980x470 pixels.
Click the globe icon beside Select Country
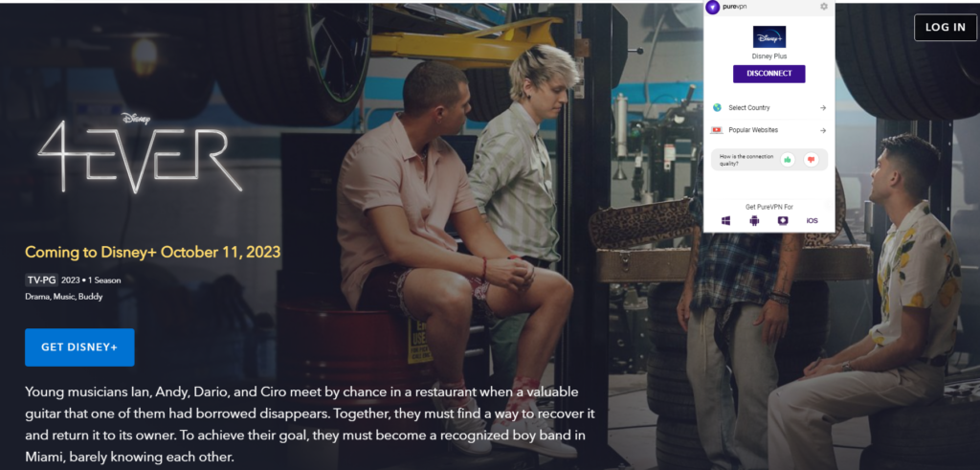point(717,107)
